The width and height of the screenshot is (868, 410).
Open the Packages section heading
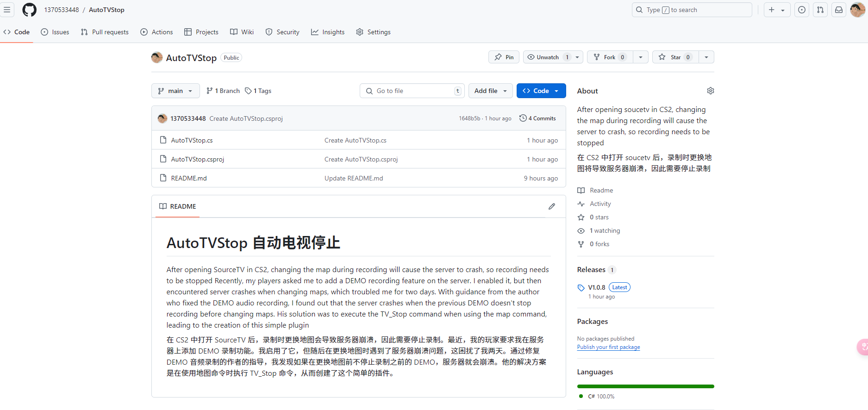(592, 321)
